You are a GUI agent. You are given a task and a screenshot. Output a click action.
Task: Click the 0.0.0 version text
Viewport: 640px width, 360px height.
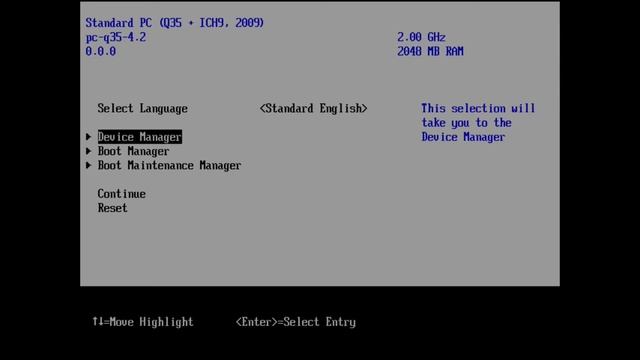100,51
